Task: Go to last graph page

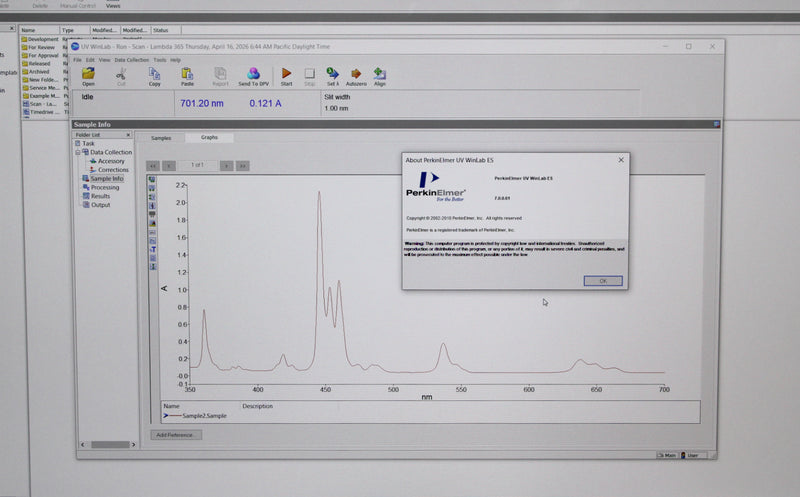Action: [243, 165]
